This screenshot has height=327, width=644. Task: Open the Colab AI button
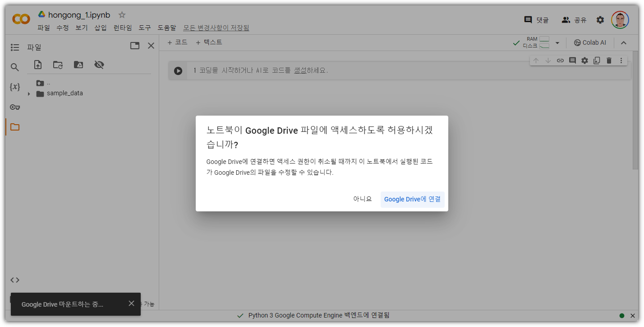(x=590, y=42)
